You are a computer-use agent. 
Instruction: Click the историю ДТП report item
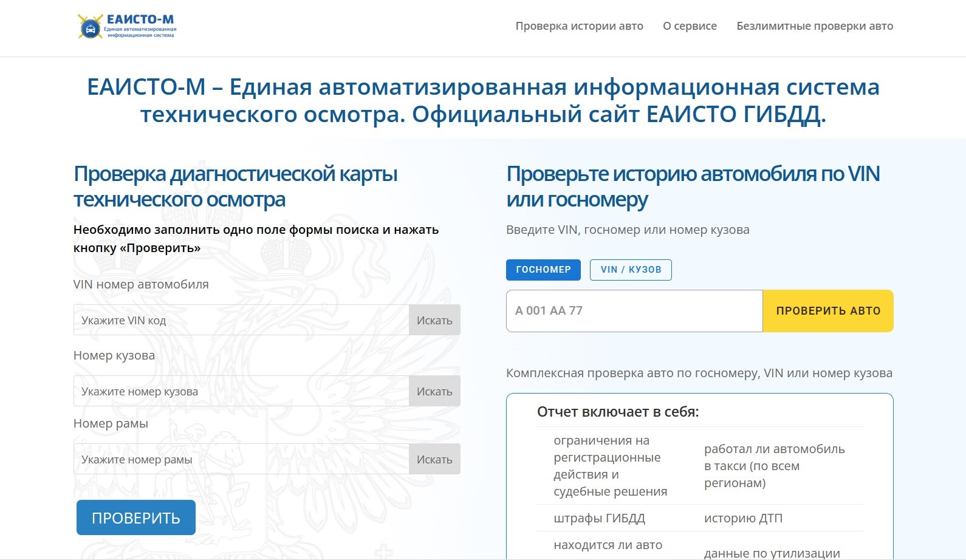[743, 518]
